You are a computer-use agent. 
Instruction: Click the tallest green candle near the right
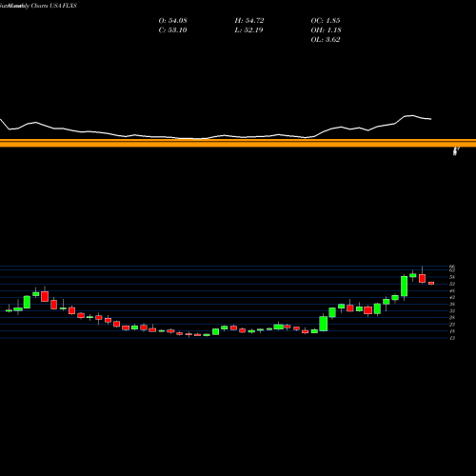pyautogui.click(x=404, y=287)
